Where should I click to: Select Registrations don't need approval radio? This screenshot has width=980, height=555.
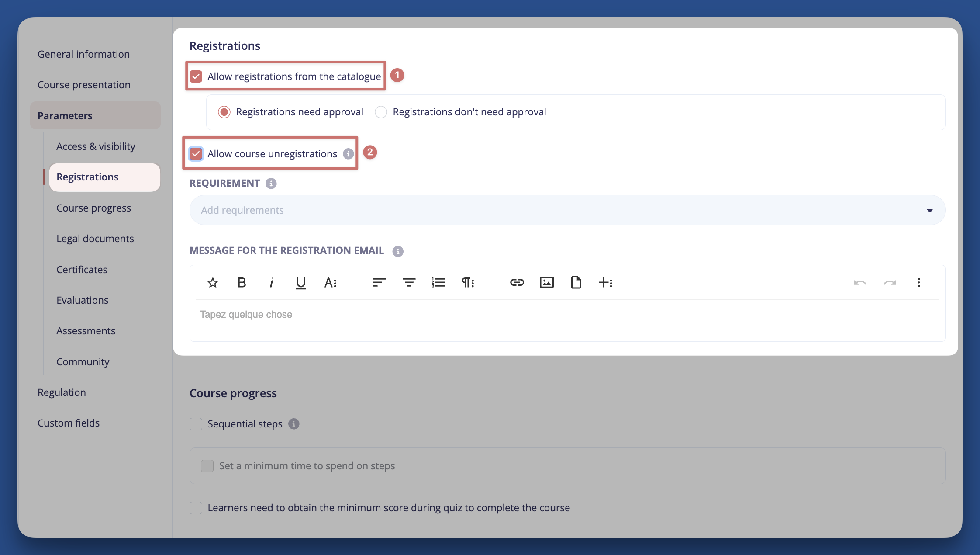click(381, 112)
